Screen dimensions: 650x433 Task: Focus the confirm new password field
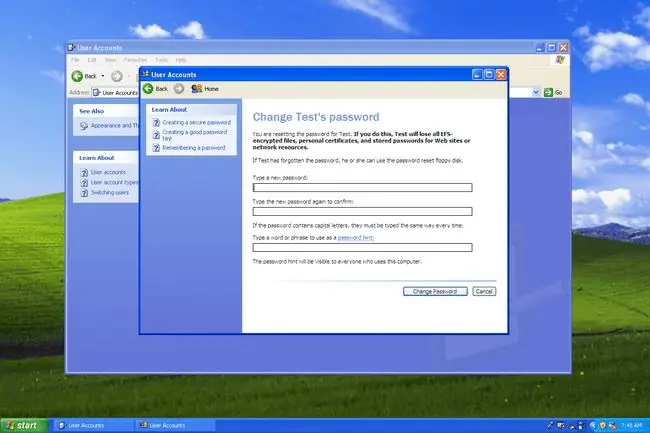pyautogui.click(x=362, y=211)
